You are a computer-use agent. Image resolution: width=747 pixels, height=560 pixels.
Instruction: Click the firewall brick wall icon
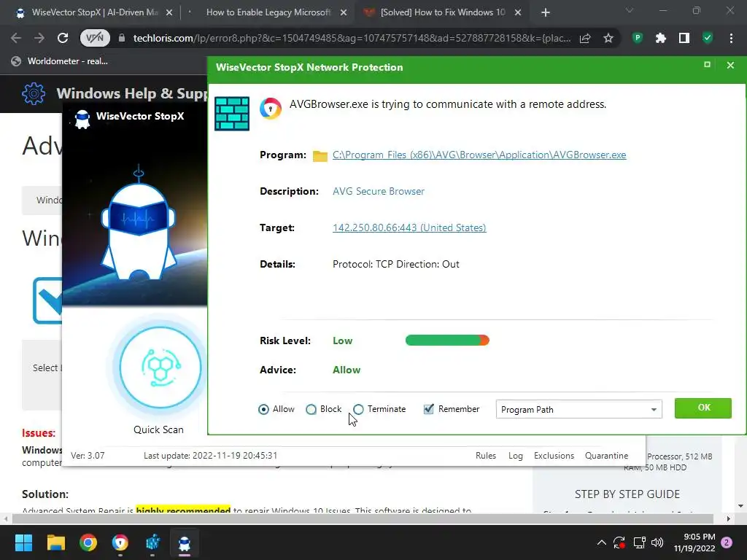(232, 113)
